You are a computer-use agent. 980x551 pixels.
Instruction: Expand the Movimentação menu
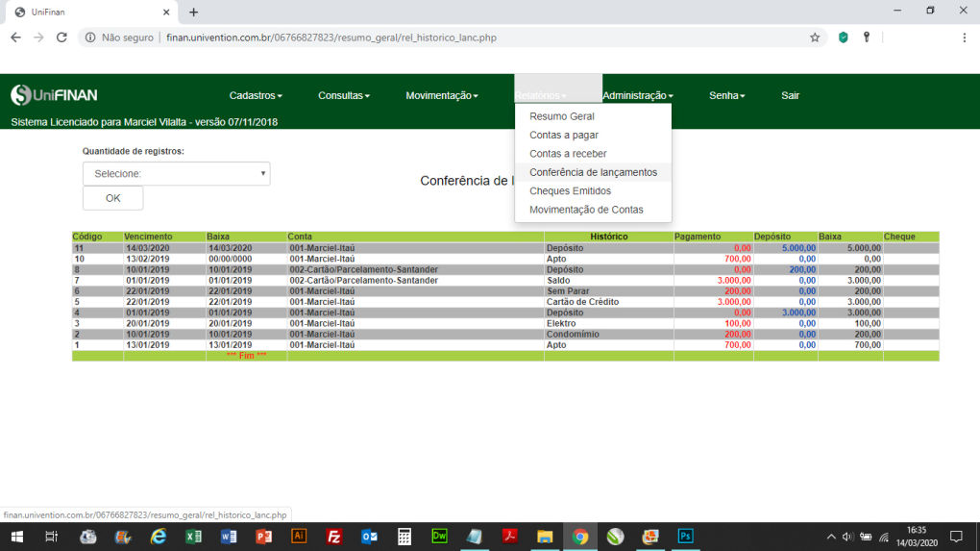(x=441, y=96)
